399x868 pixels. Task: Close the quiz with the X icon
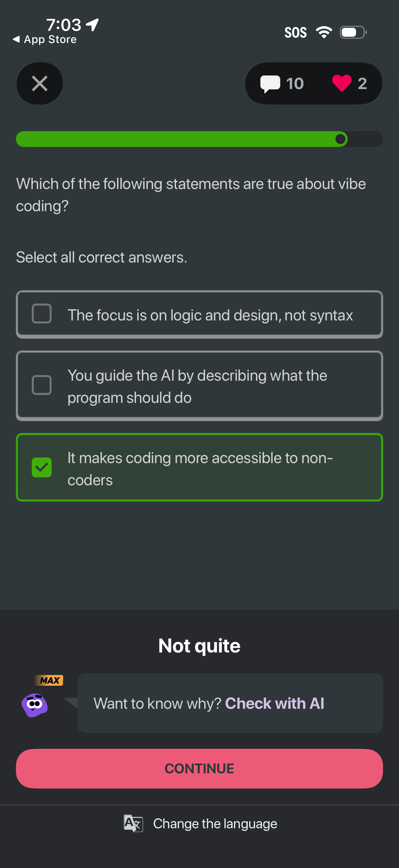(x=39, y=83)
